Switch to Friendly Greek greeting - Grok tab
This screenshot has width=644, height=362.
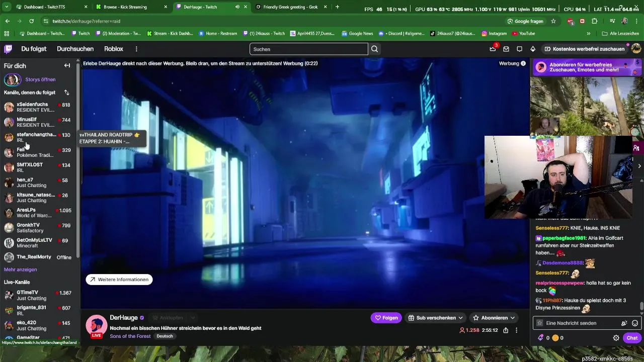coord(292,7)
